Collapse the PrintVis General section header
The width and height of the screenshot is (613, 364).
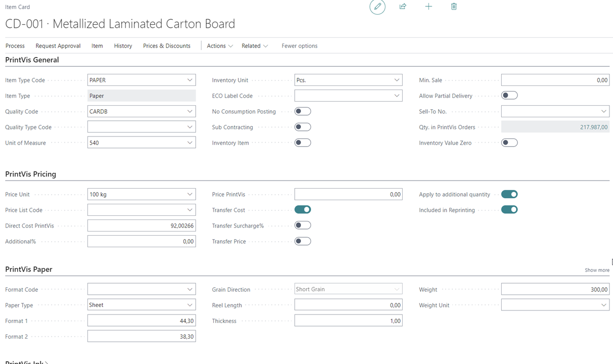click(x=32, y=60)
